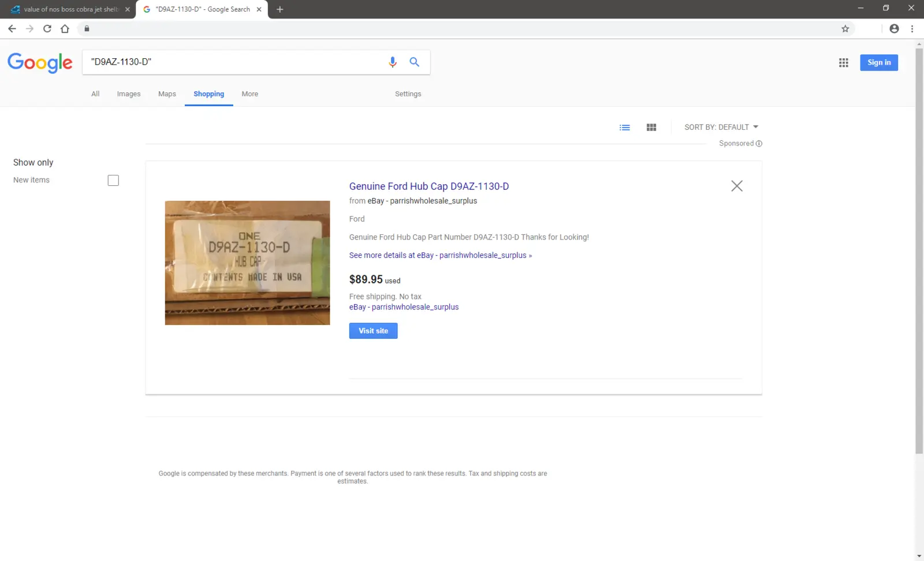Go to the Google homepage via logo
The width and height of the screenshot is (924, 561).
coord(40,62)
